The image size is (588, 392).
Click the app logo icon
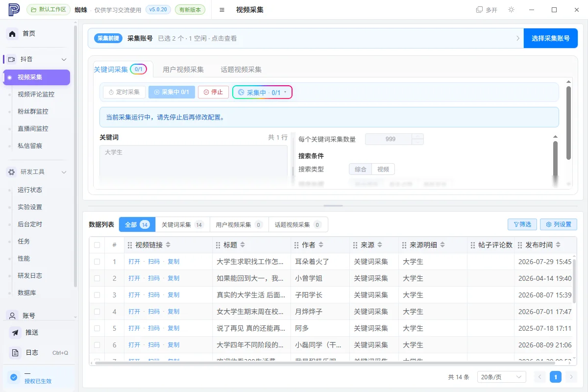(14, 10)
